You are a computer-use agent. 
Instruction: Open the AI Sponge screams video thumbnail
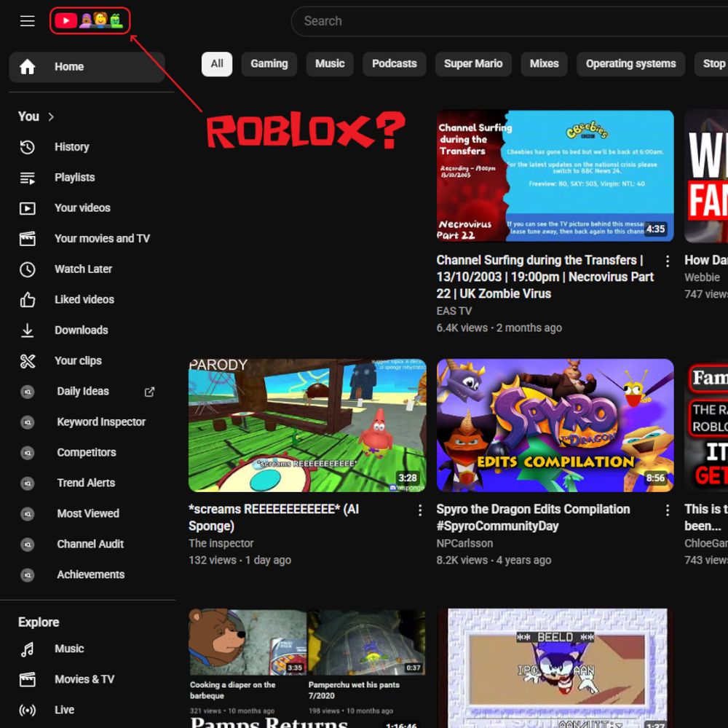307,425
